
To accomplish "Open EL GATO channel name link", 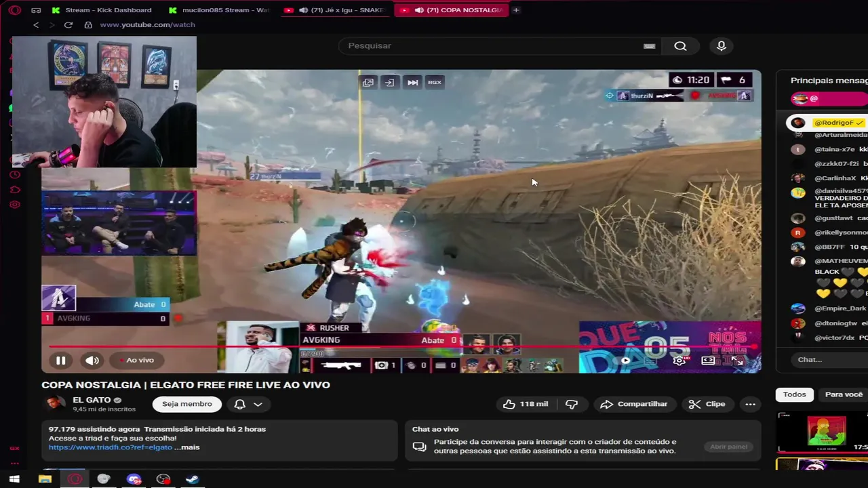I will [92, 400].
